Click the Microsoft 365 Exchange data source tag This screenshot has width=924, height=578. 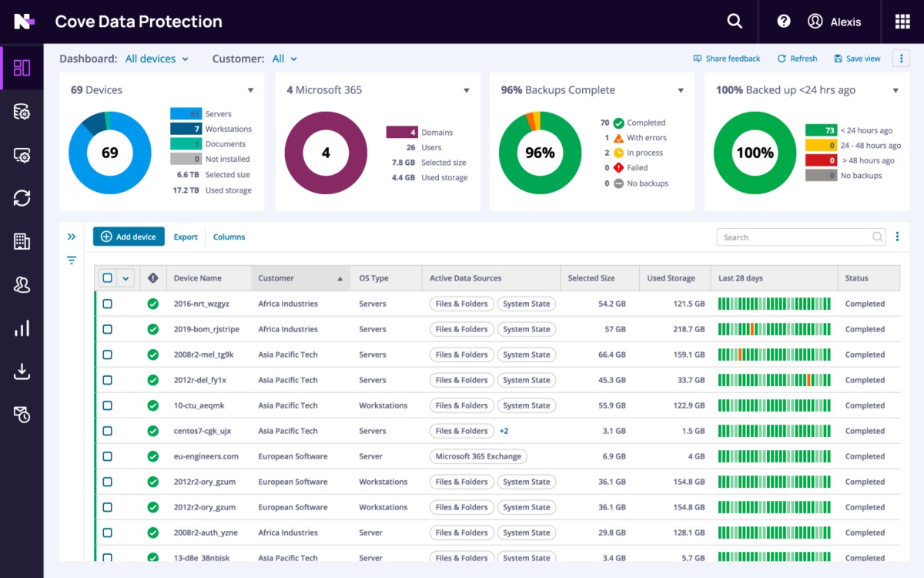[x=478, y=456]
